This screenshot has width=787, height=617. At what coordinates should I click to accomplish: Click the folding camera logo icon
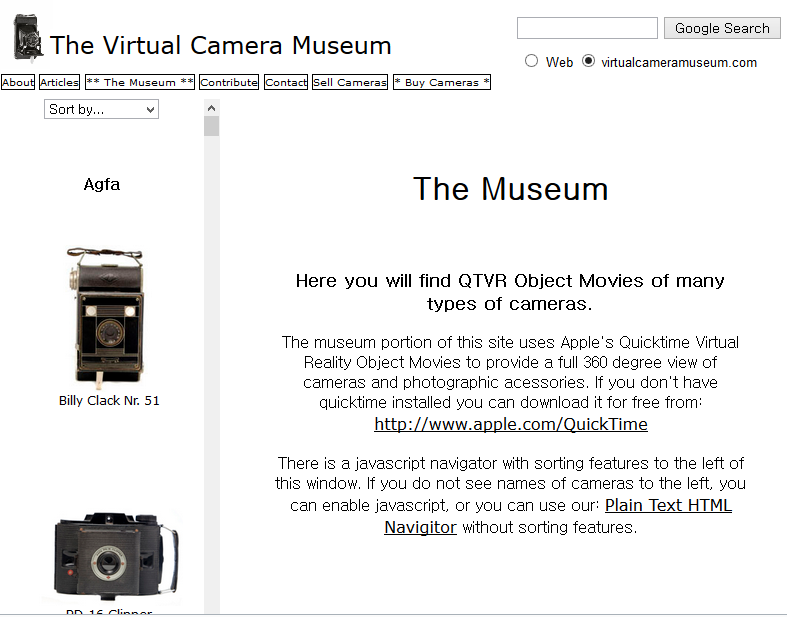click(x=28, y=38)
